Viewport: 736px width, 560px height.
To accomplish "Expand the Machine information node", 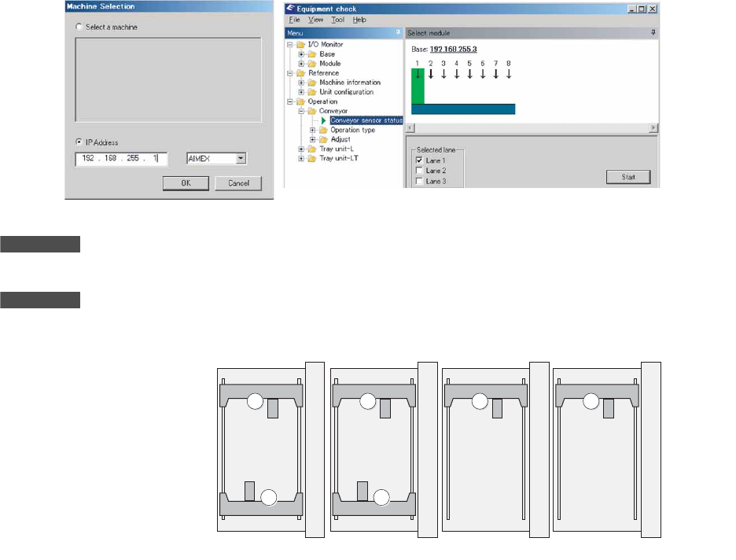I will click(x=301, y=83).
